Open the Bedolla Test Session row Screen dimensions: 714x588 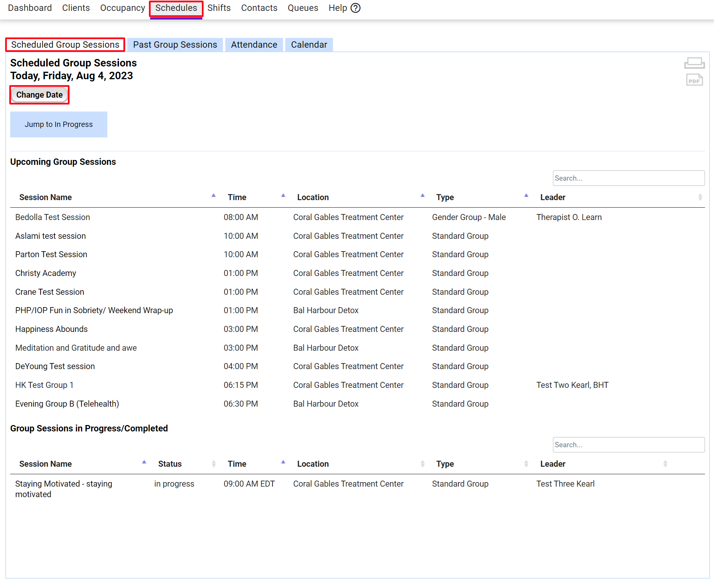pos(53,217)
